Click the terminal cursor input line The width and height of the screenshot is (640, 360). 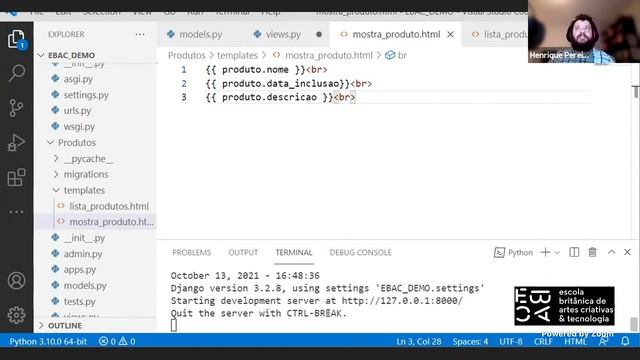174,325
